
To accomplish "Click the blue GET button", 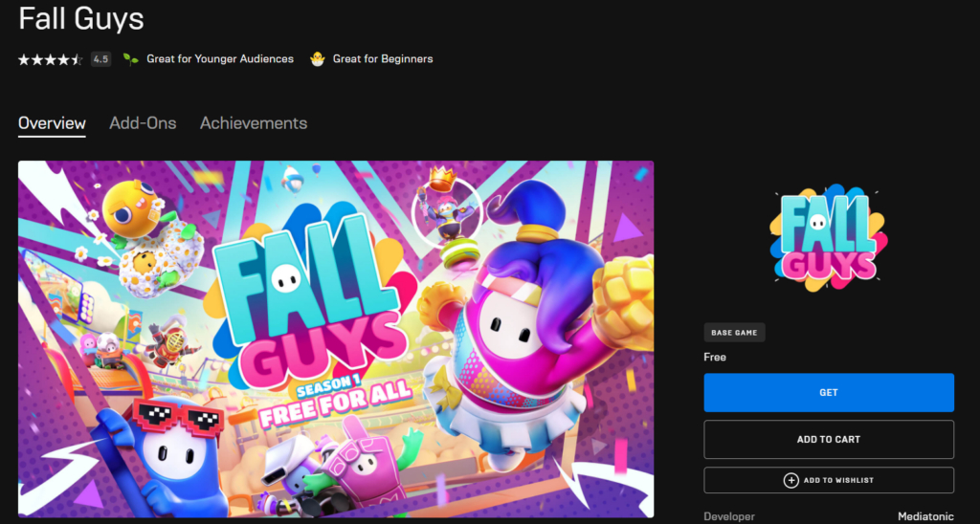I will click(829, 393).
